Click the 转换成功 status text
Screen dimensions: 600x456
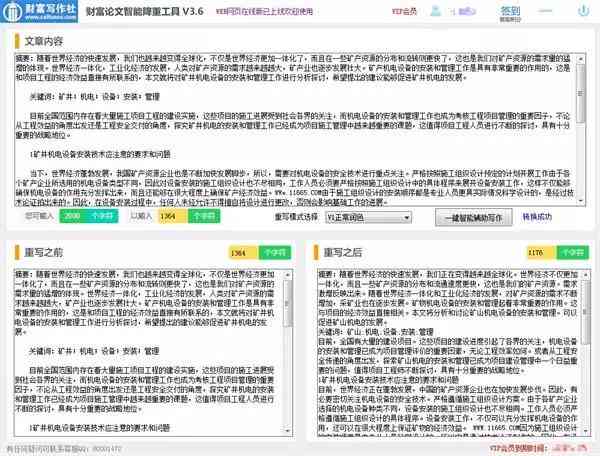point(537,217)
